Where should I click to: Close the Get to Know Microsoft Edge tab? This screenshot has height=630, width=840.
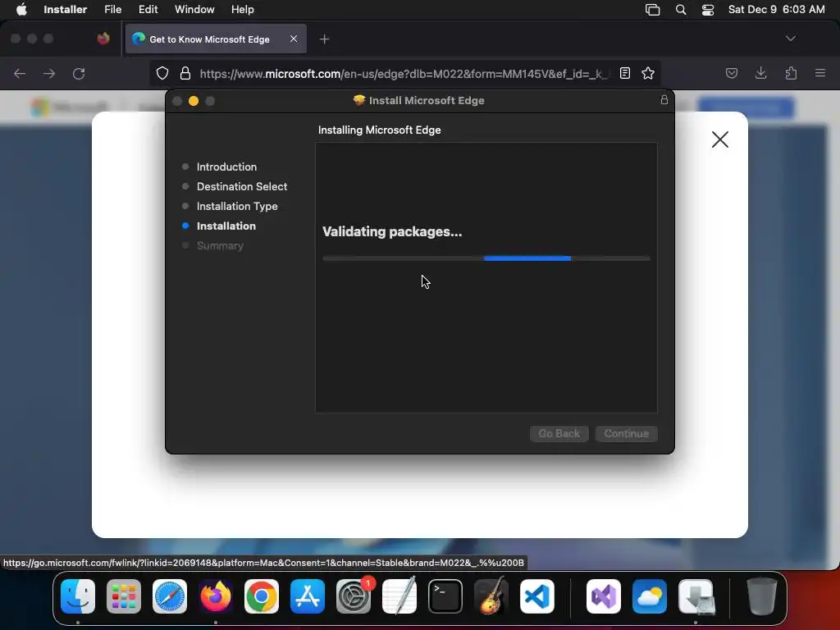[293, 39]
